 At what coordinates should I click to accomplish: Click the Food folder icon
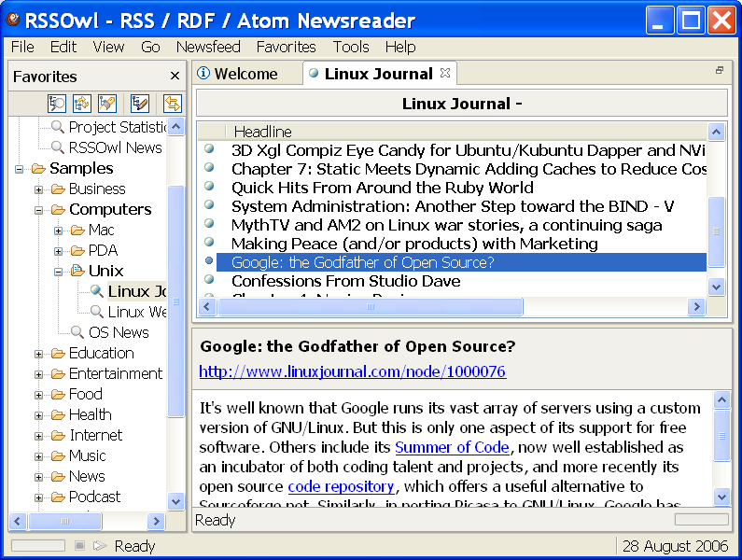(58, 394)
